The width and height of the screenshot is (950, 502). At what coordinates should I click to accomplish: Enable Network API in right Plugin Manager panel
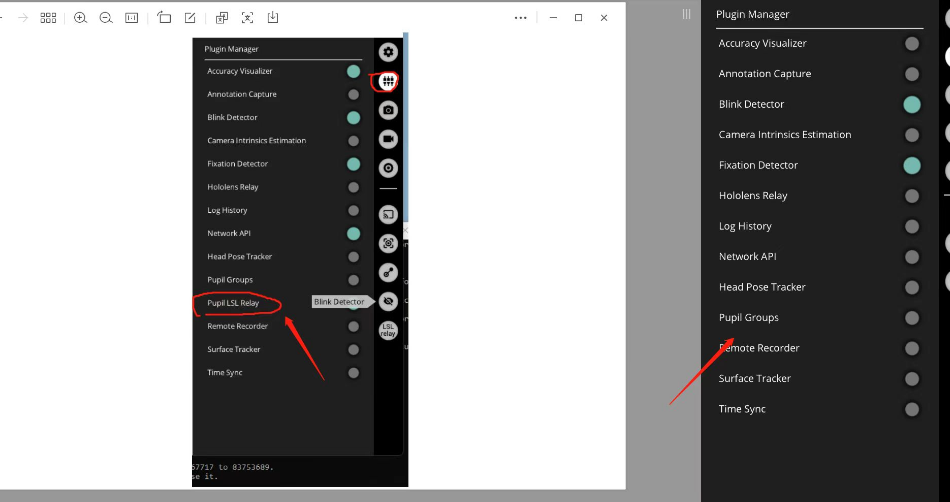pyautogui.click(x=911, y=257)
